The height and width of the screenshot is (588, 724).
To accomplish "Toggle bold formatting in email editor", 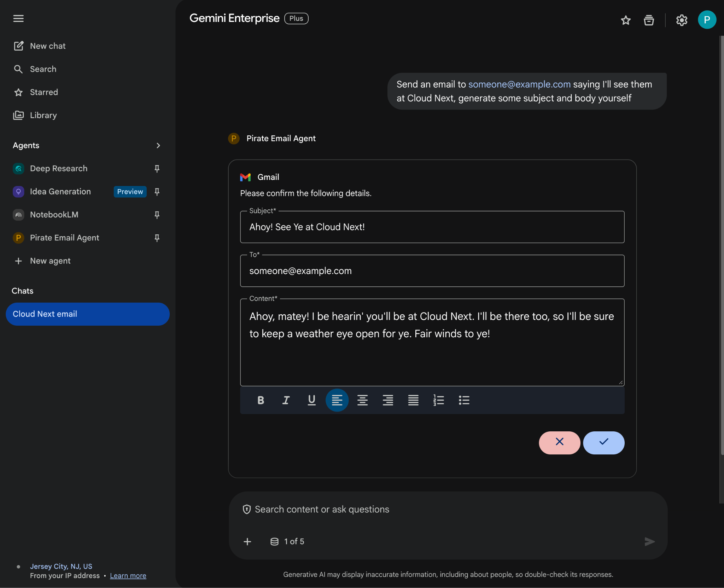I will pos(261,400).
